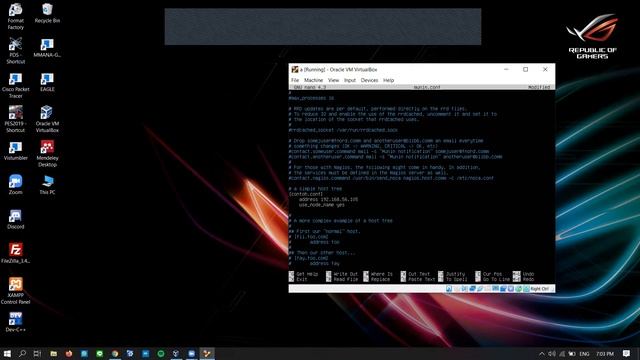Open the Help menu in VirtualBox
Viewport: 640px width, 360px height.
388,80
